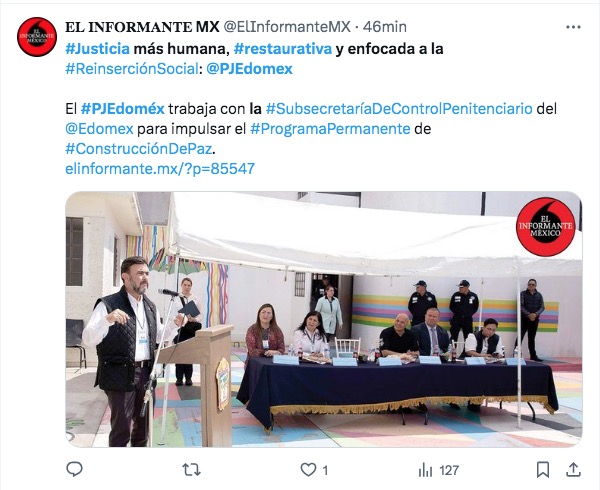Visit the @Edomex mention link
Image resolution: width=600 pixels, height=490 pixels.
click(x=99, y=129)
